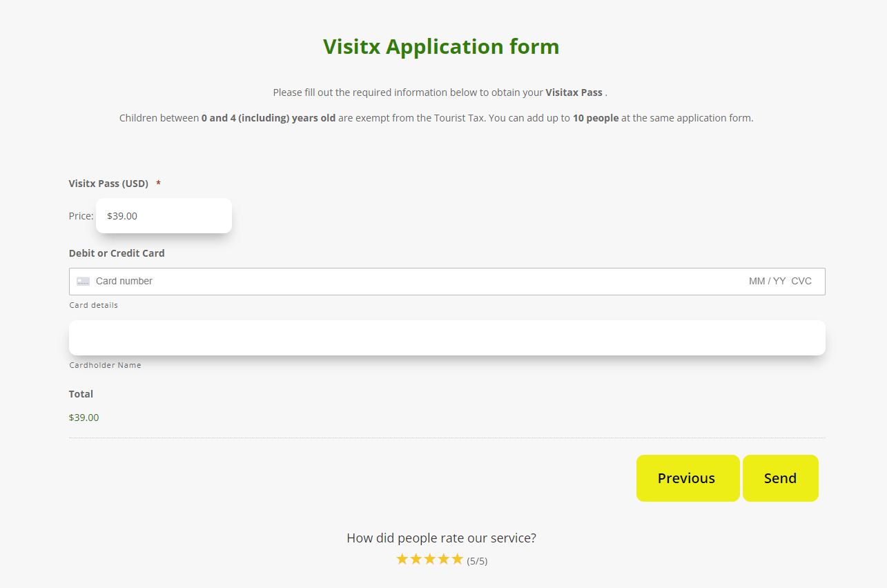Screen dimensions: 887x588
Task: Click the Visitx Pass (USD) label
Action: click(x=108, y=184)
